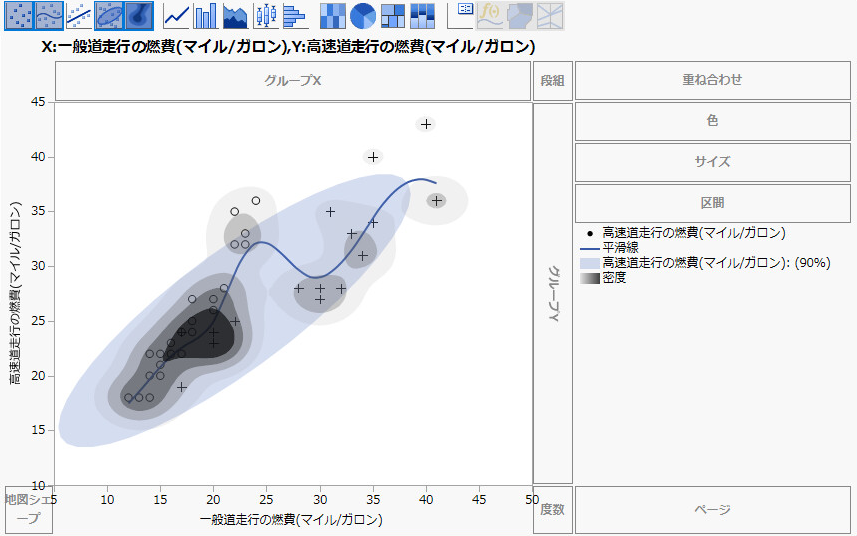Select the Treemap element icon

point(393,15)
